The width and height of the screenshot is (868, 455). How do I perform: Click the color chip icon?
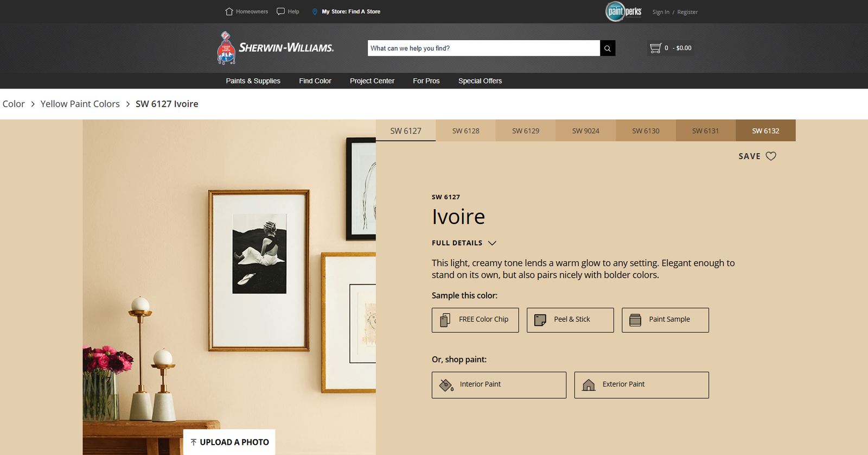(x=445, y=320)
